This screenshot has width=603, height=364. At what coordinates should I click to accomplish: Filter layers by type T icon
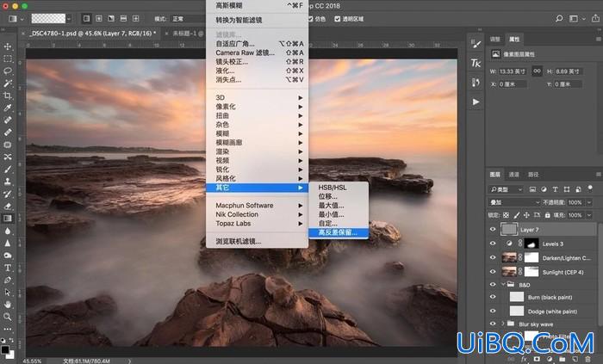(555, 189)
